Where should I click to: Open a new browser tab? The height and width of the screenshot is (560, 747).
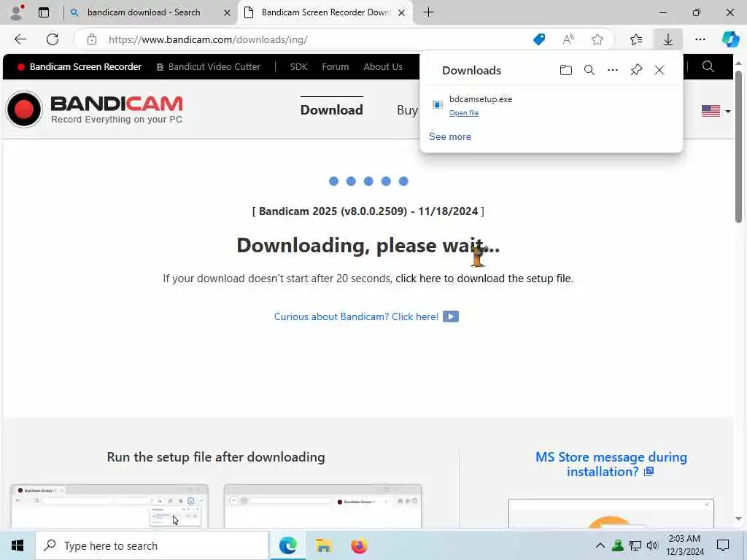[428, 12]
